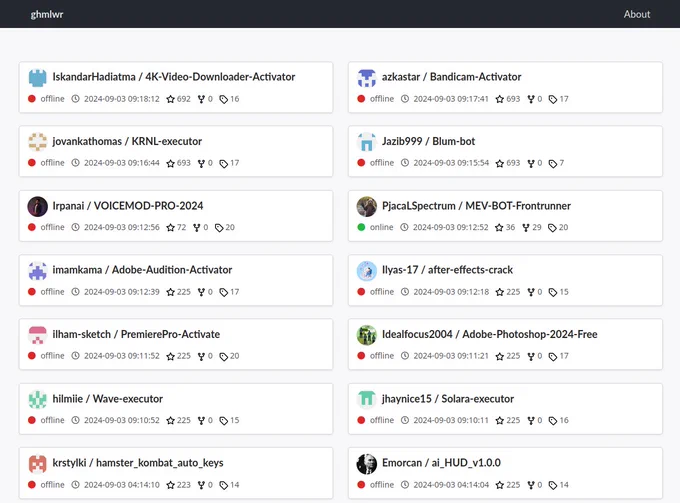This screenshot has height=503, width=680.
Task: Click fork icon on Adobe-Photoshop-2024-Free card
Action: [x=531, y=356]
